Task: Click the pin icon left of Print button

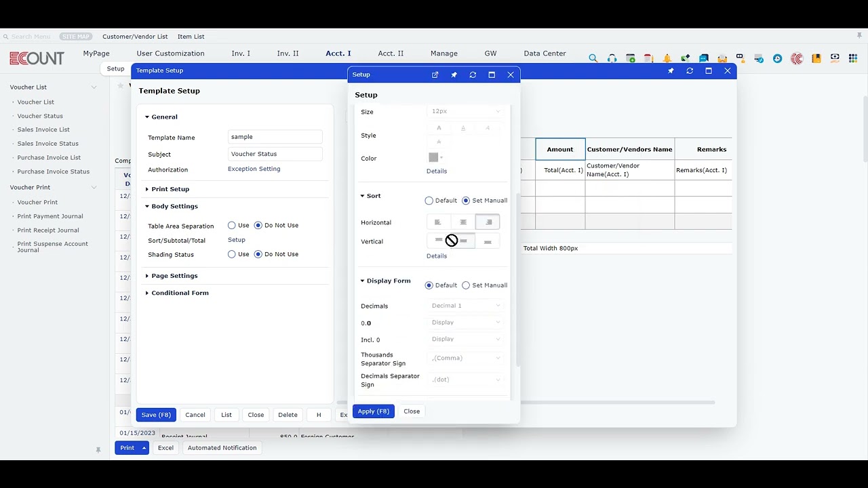Action: 98,449
